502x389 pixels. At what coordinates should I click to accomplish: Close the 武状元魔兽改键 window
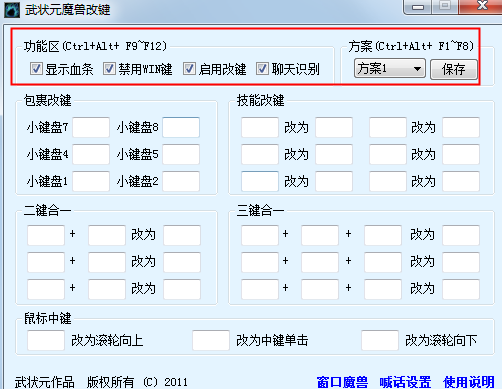pyautogui.click(x=480, y=6)
